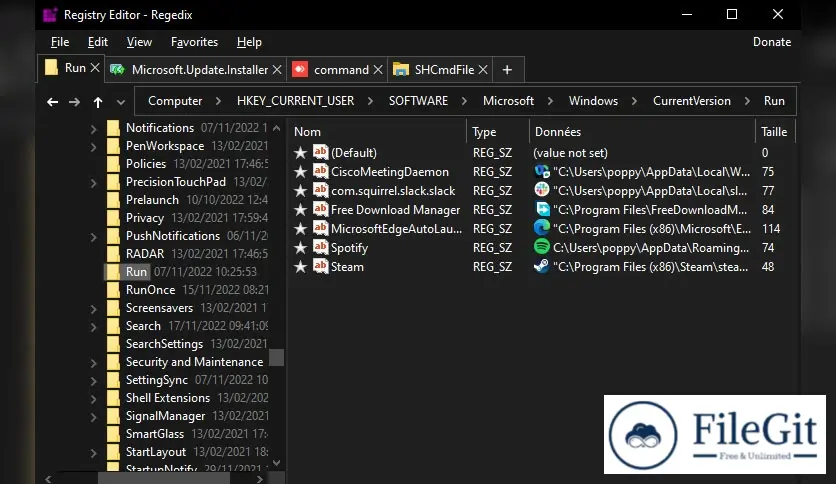
Task: Open the Help menu
Action: [x=249, y=42]
